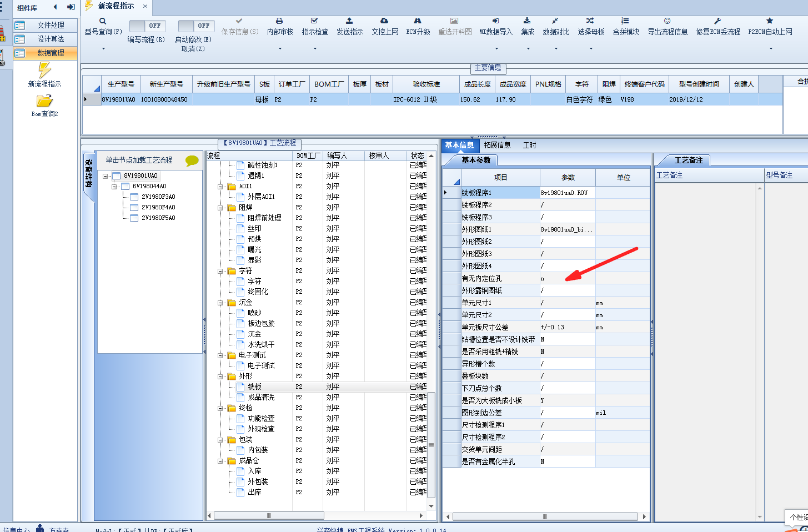
Task: Select the 外观检查 process step
Action: tap(261, 429)
